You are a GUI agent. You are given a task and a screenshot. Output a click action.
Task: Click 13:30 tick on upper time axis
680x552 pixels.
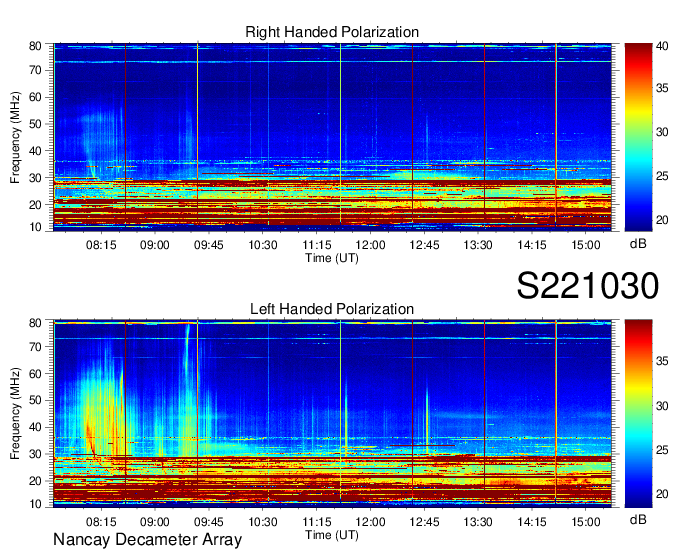[478, 245]
